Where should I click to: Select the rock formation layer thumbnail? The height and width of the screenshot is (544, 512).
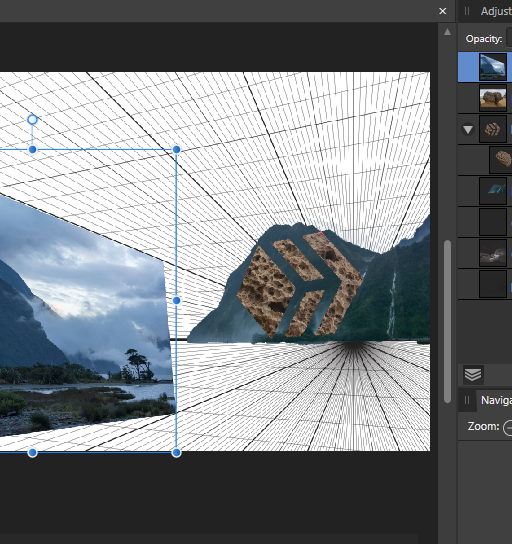(x=493, y=98)
